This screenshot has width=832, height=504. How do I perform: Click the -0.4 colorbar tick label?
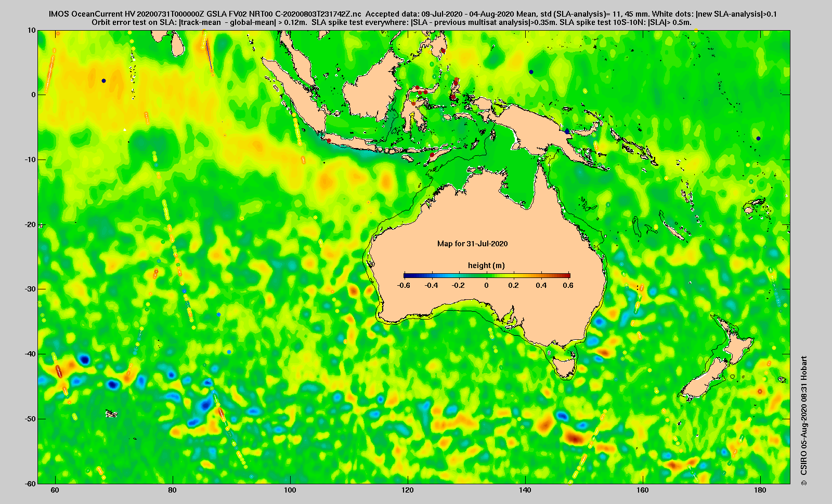431,285
